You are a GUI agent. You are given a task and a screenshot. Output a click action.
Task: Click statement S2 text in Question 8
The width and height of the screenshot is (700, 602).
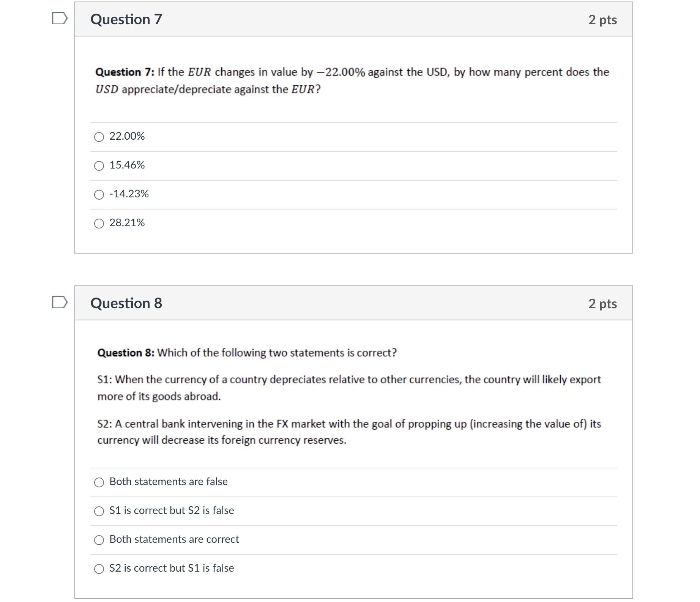342,432
